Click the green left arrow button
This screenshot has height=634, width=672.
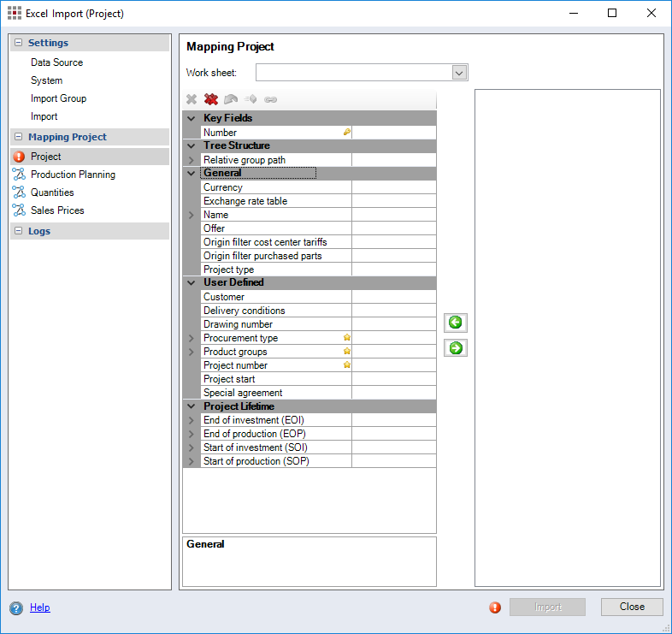(456, 323)
